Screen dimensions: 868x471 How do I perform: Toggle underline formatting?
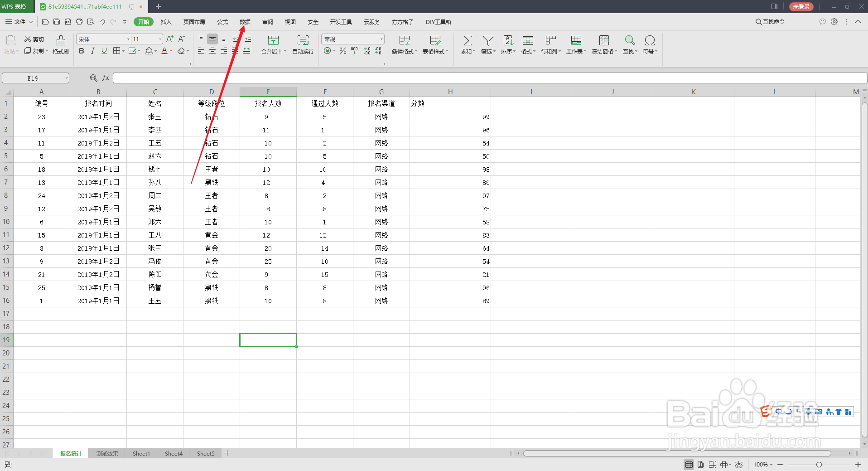pyautogui.click(x=104, y=51)
